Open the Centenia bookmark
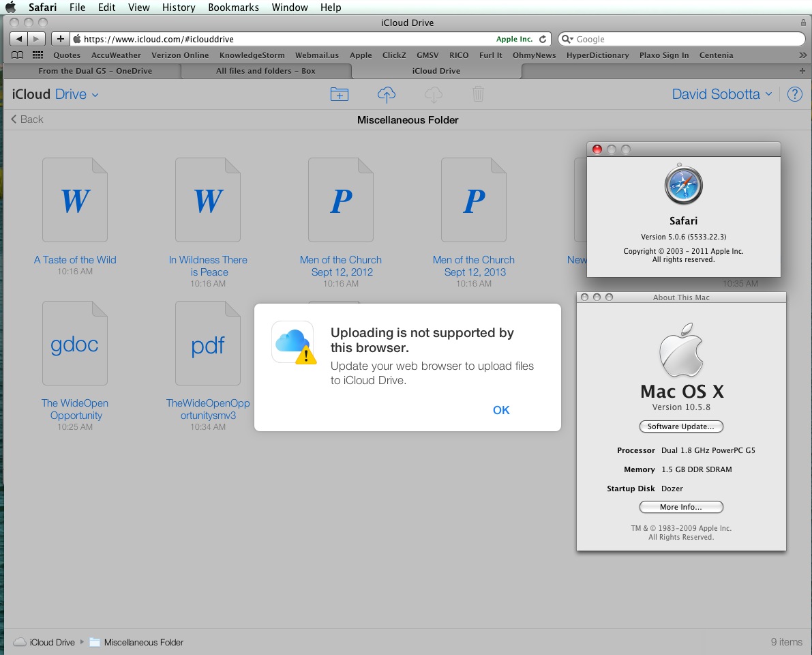This screenshot has width=812, height=655. pos(716,55)
